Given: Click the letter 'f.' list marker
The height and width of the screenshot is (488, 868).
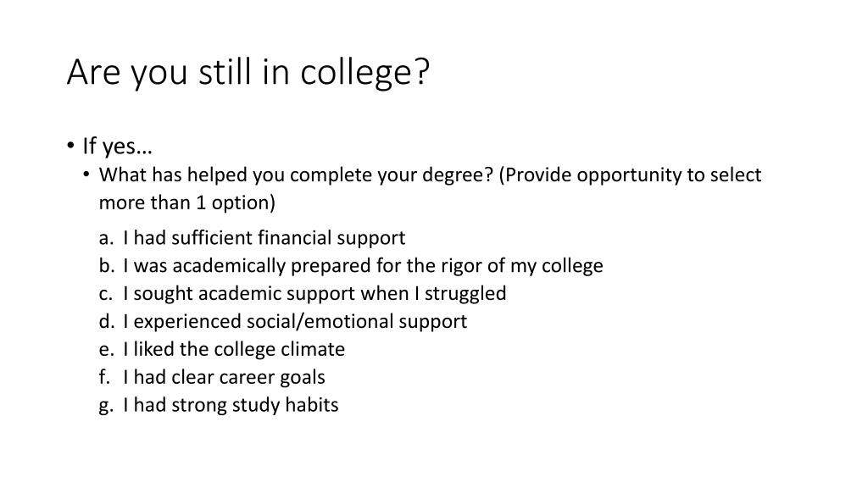Looking at the screenshot, I should [x=104, y=377].
